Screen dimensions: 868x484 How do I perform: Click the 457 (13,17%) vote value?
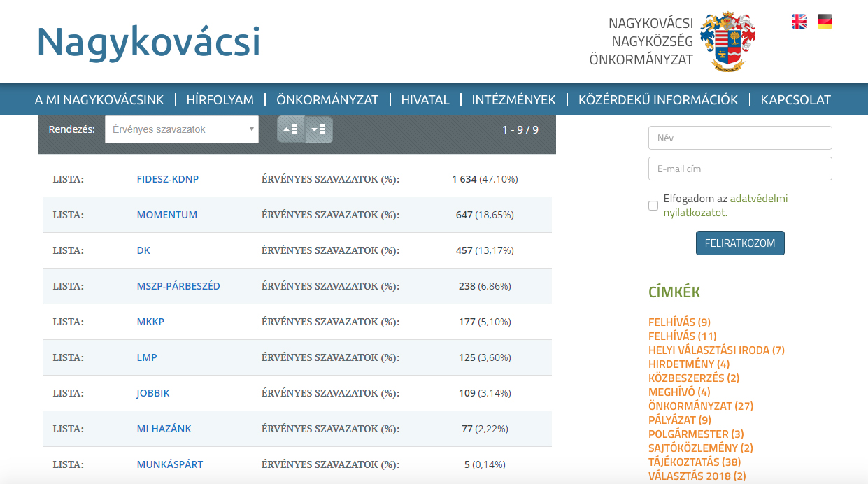point(485,250)
